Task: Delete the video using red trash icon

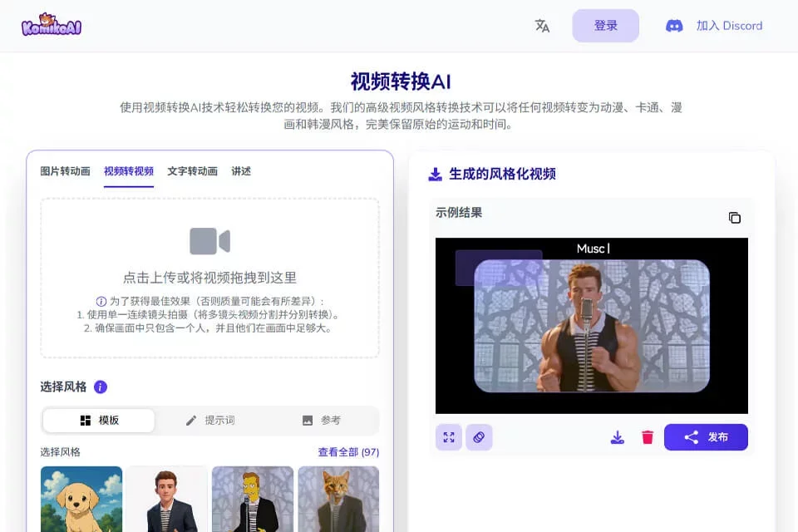Action: pos(648,437)
